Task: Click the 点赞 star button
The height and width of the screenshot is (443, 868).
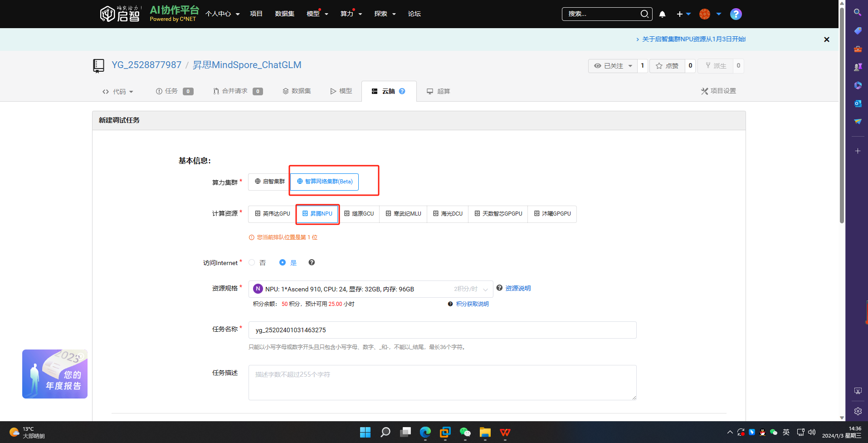Action: (x=667, y=66)
